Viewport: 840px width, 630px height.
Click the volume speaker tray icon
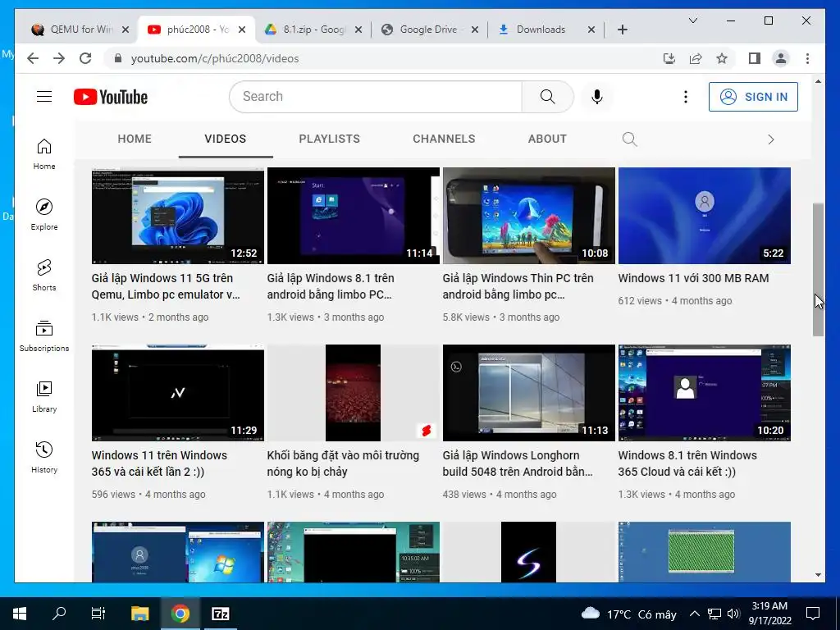tap(733, 614)
